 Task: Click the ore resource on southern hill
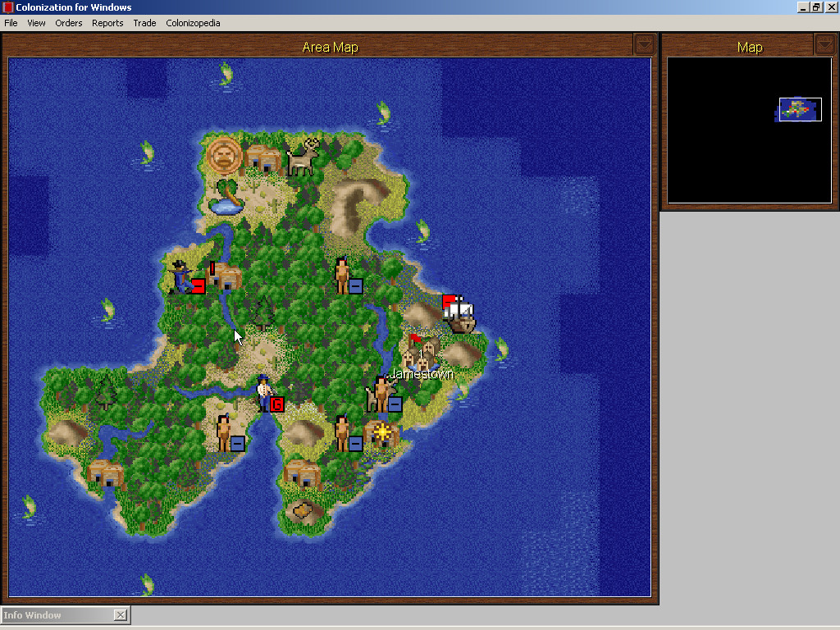pos(302,510)
